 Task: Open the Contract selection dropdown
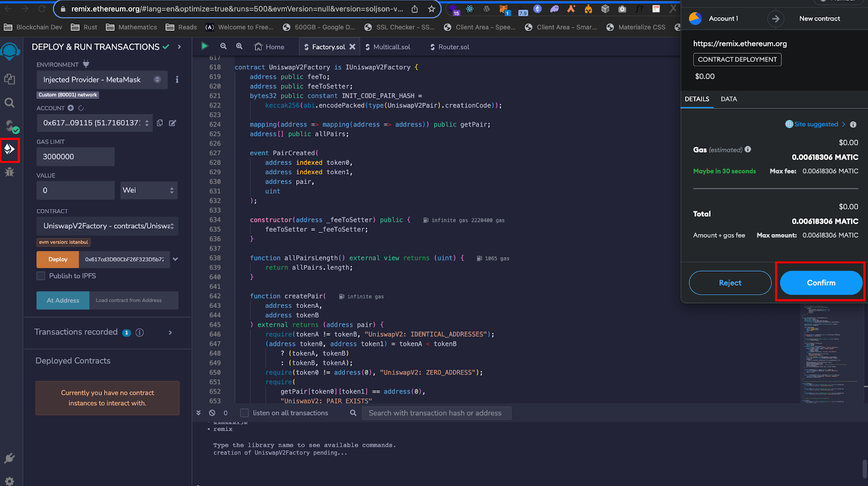pyautogui.click(x=107, y=226)
